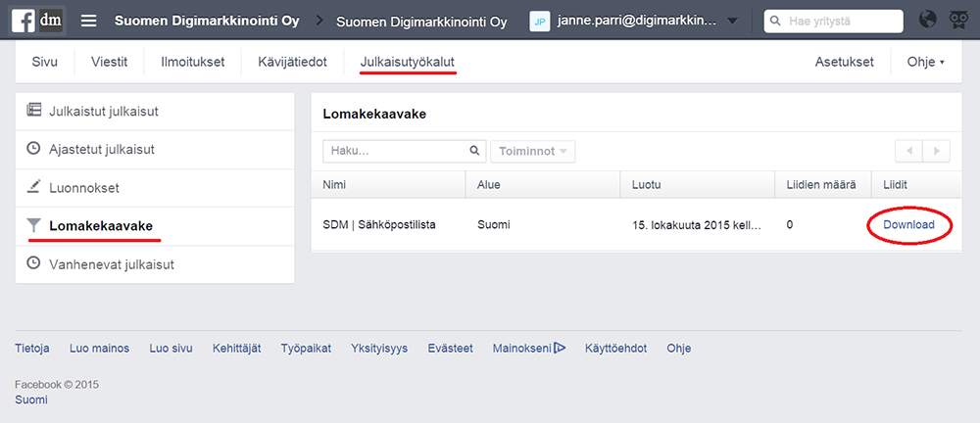Image resolution: width=980 pixels, height=423 pixels.
Task: Open the hamburger menu
Action: 89,22
